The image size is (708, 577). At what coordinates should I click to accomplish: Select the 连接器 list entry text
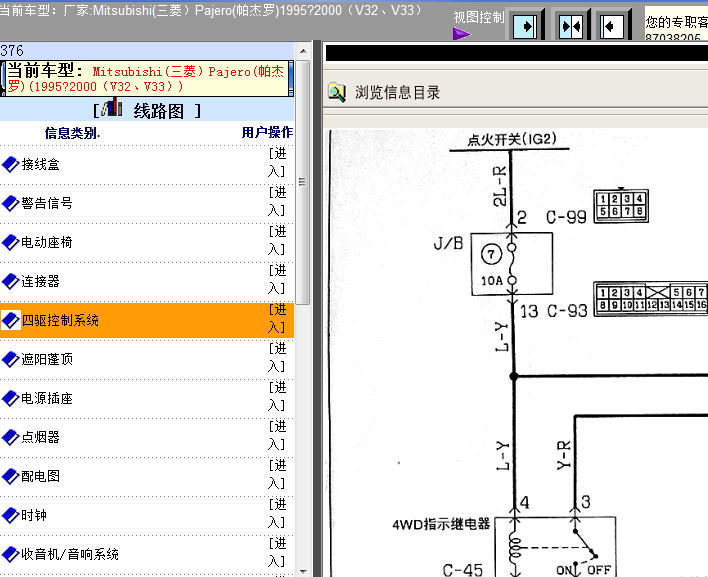click(x=41, y=281)
